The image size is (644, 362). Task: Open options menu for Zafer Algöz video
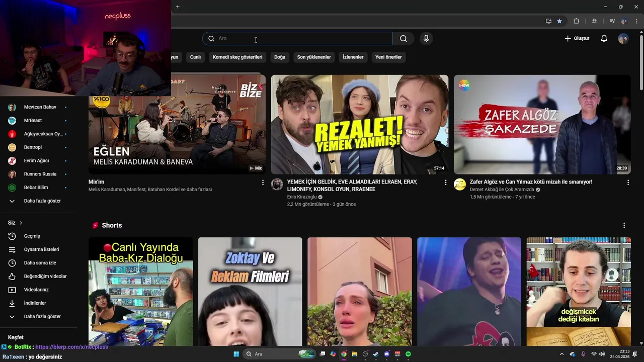(628, 183)
